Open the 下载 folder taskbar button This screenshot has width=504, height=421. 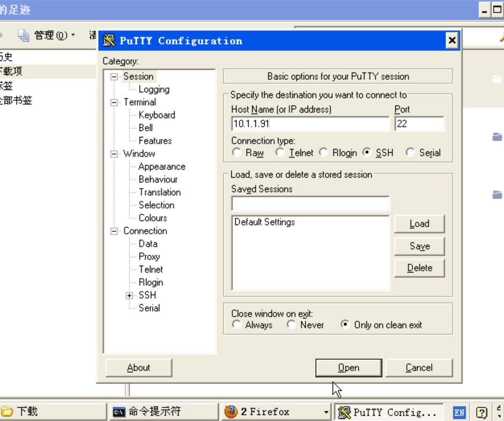pos(53,412)
